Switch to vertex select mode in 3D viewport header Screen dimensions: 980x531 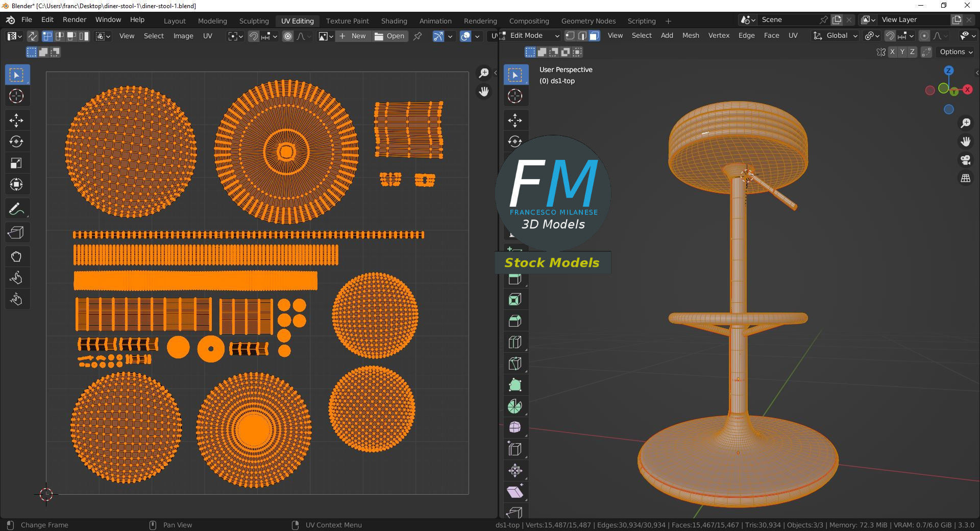(570, 36)
